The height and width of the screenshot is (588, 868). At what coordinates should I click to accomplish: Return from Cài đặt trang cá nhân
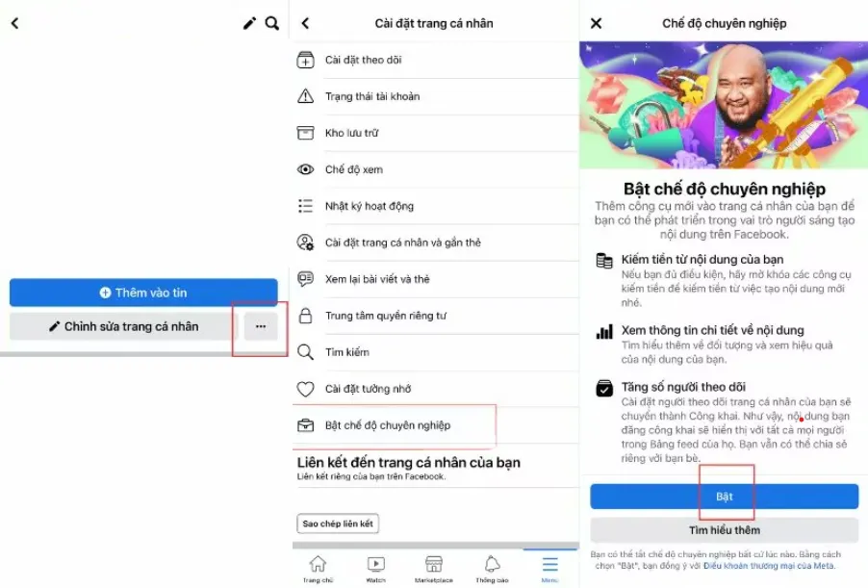point(305,23)
